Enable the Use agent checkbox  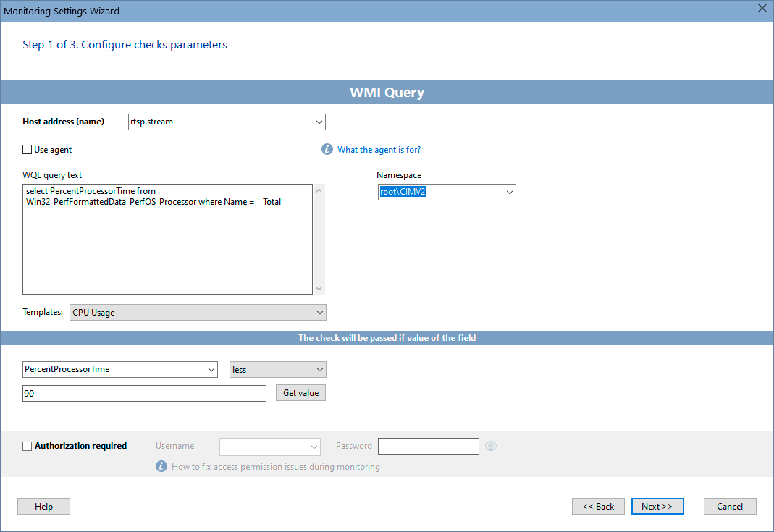(27, 149)
